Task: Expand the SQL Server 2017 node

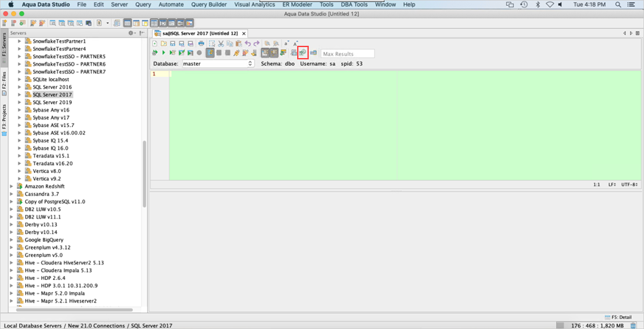Action: pyautogui.click(x=19, y=95)
